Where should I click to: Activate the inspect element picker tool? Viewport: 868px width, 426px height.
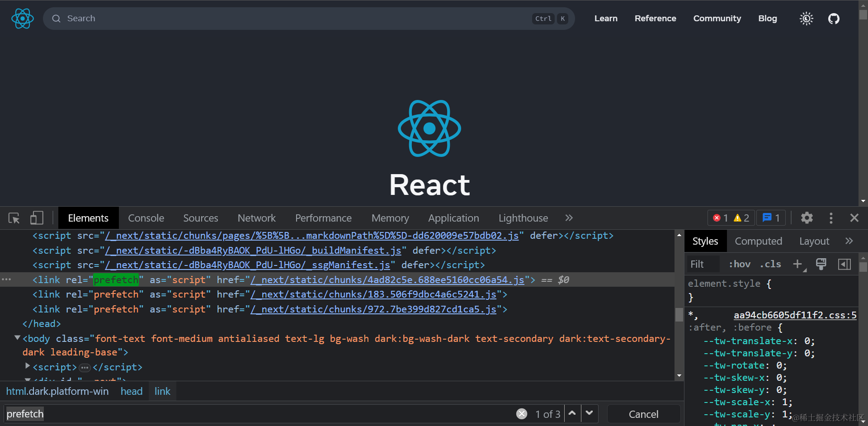(x=14, y=218)
